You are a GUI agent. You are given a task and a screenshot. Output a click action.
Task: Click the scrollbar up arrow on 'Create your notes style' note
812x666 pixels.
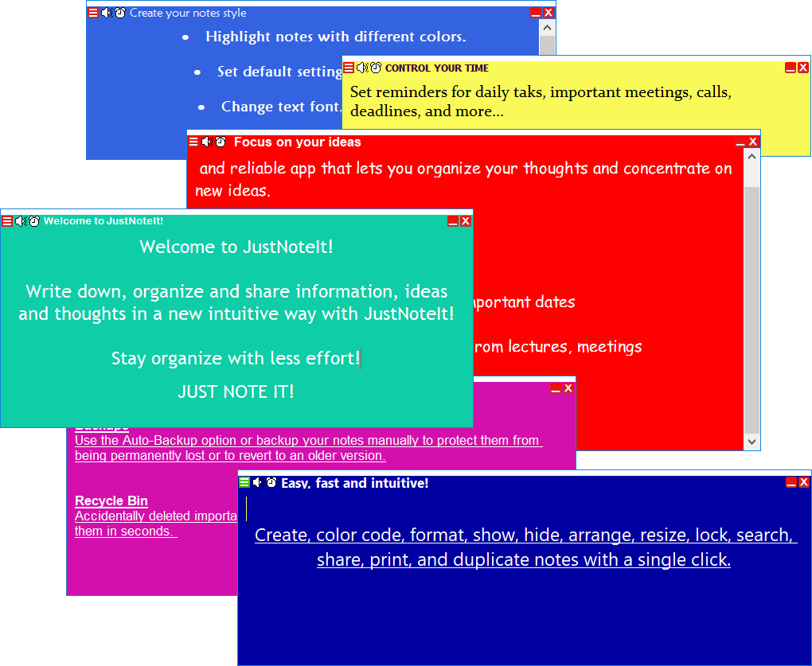click(547, 28)
